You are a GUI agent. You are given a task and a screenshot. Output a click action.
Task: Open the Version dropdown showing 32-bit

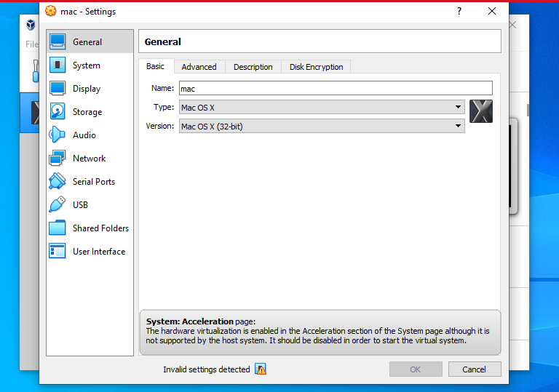(322, 126)
